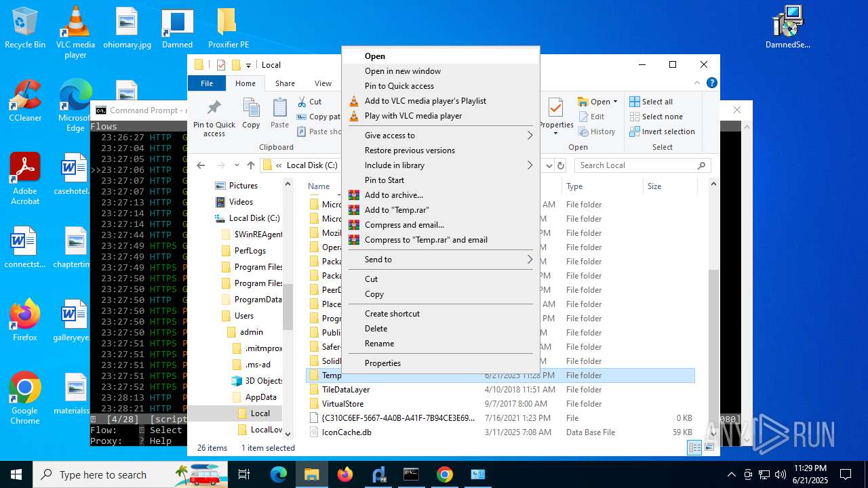Launch Google Chrome desktop shortcut
The image size is (868, 488).
(x=25, y=399)
